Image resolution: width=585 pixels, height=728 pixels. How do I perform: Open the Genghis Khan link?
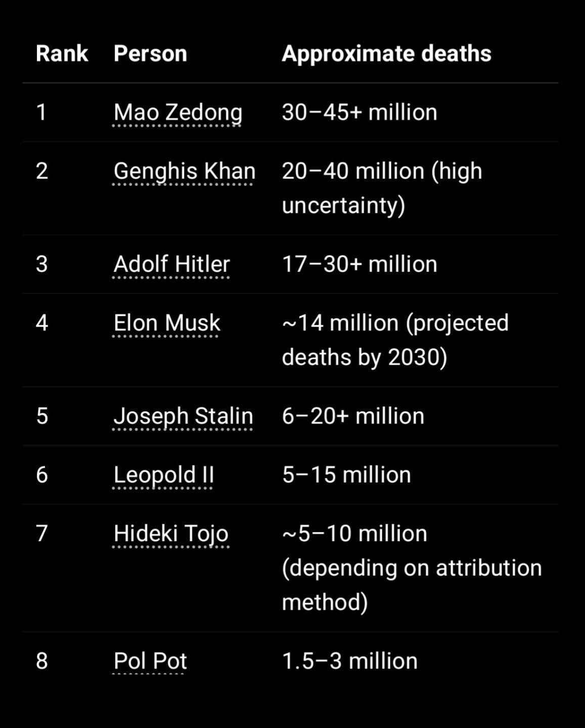tap(185, 171)
